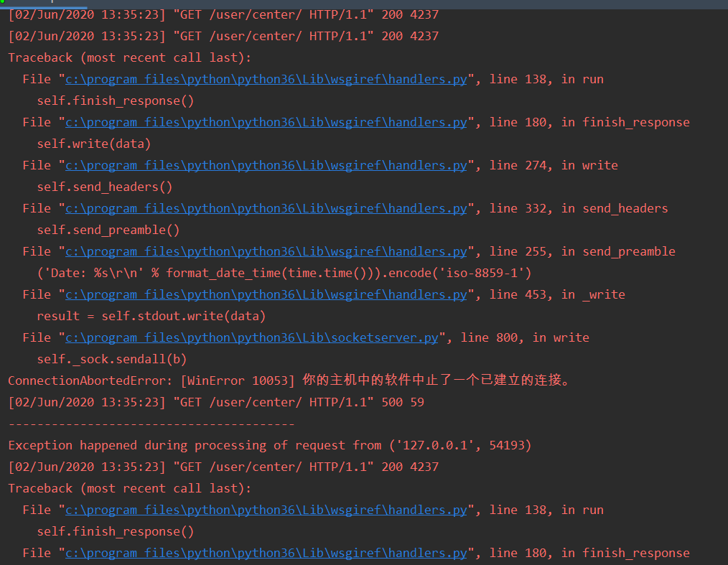This screenshot has height=565, width=728.
Task: Click the log line with status 500 59
Action: [x=215, y=402]
